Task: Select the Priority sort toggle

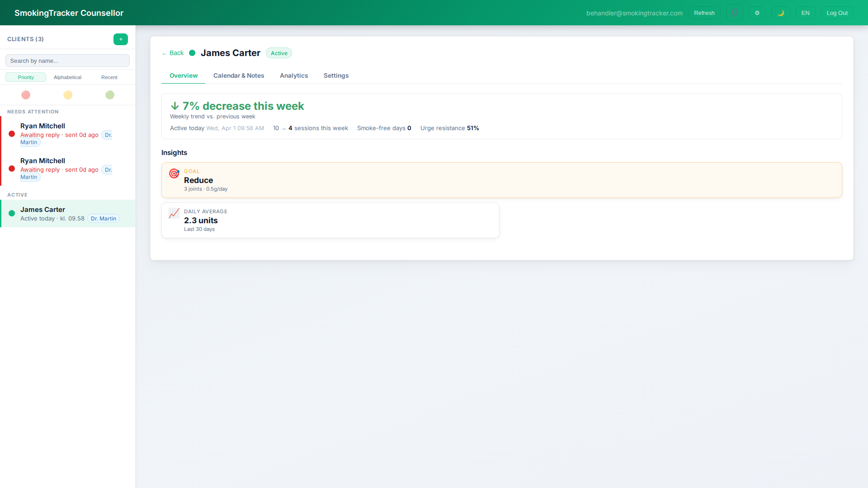Action: click(25, 77)
